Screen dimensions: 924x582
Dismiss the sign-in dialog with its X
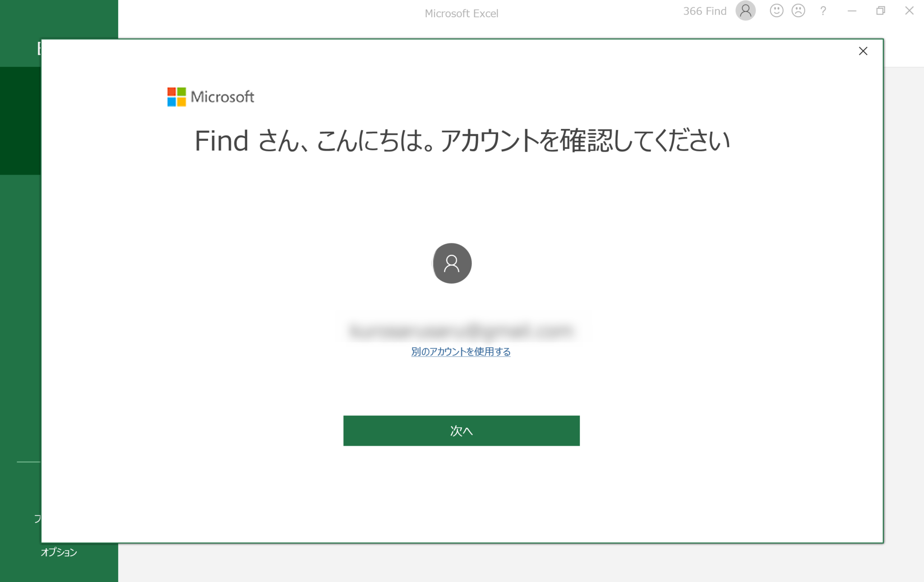864,51
